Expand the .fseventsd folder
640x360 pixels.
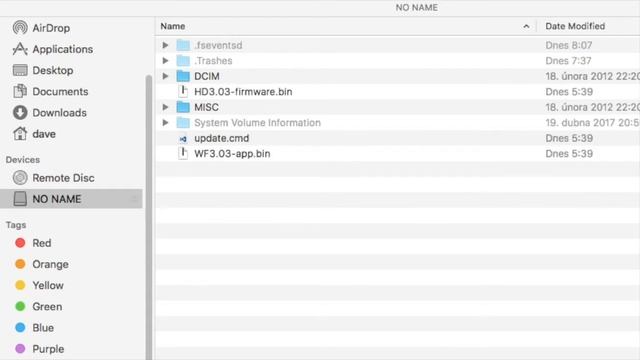165,45
